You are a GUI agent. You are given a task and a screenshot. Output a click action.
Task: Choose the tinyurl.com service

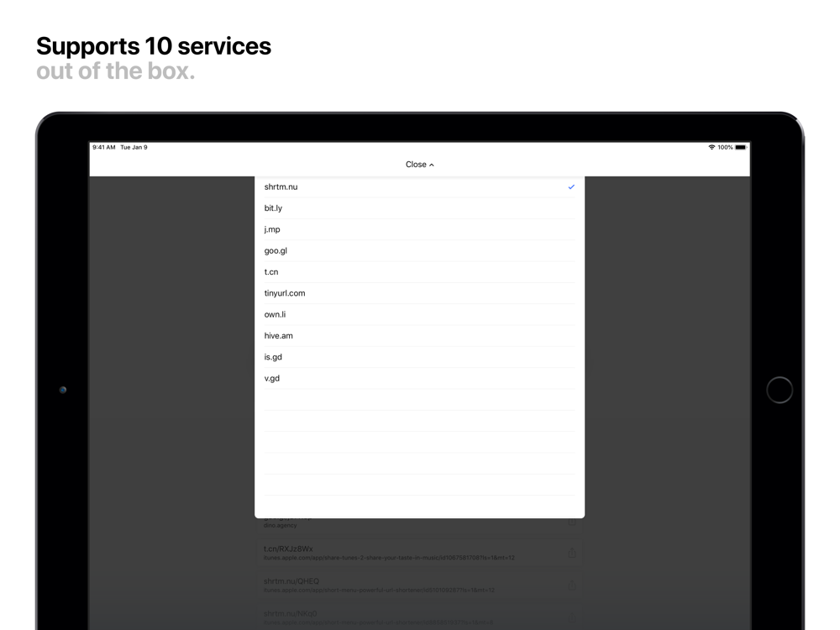419,293
